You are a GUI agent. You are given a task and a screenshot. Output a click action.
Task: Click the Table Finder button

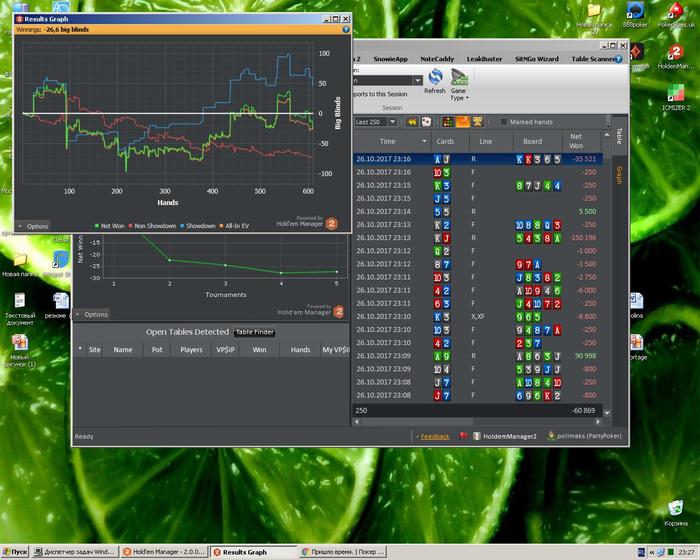tap(254, 332)
